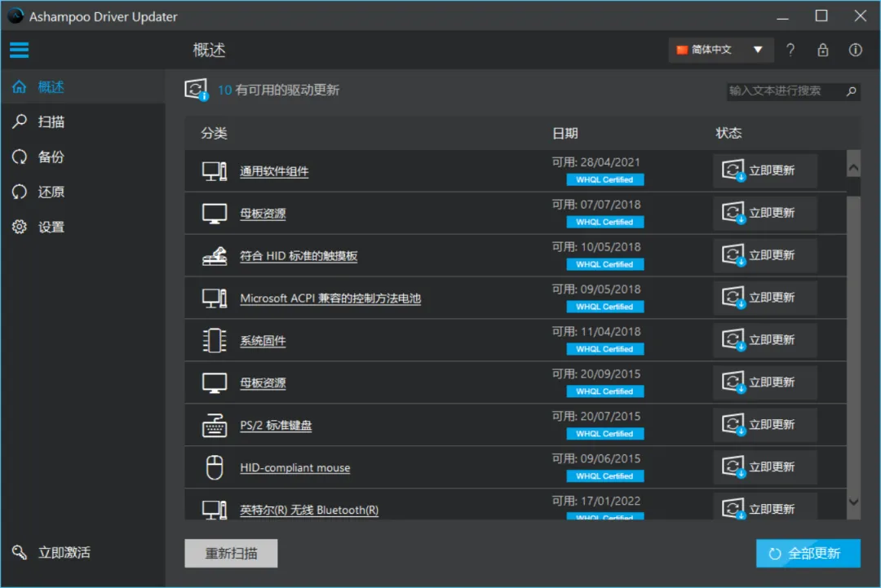This screenshot has height=588, width=881.
Task: Click the 重新扫描 rescan button
Action: pos(231,553)
